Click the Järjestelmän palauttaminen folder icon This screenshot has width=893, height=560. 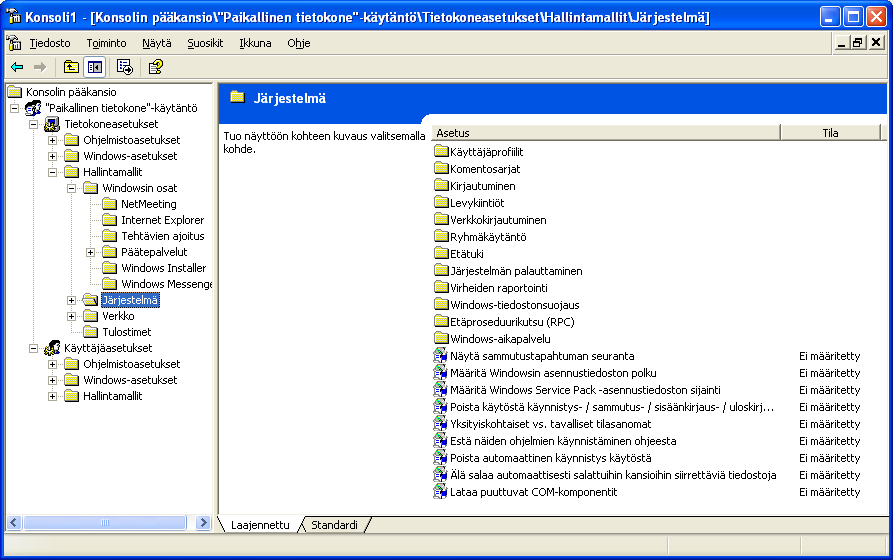point(441,270)
